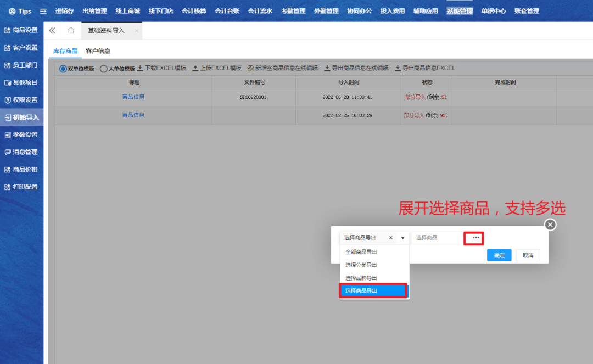The height and width of the screenshot is (364, 593).
Task: Switch to the 客户信息 tab
Action: pos(98,51)
